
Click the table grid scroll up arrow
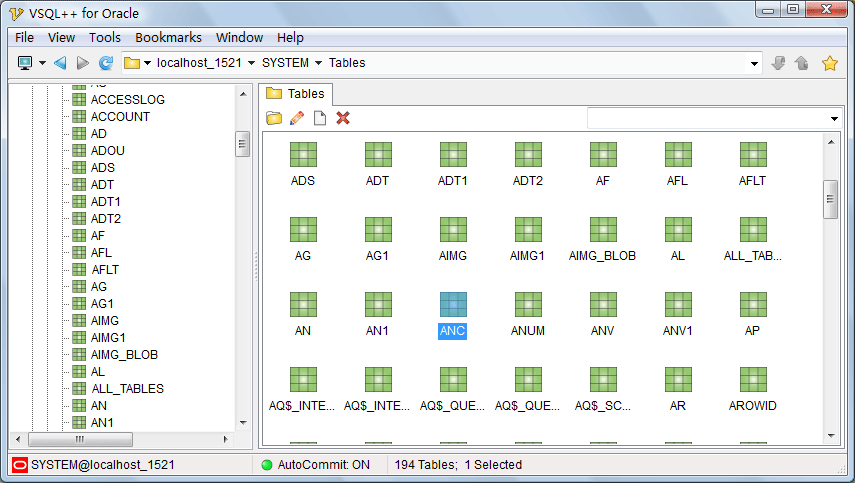pyautogui.click(x=830, y=142)
